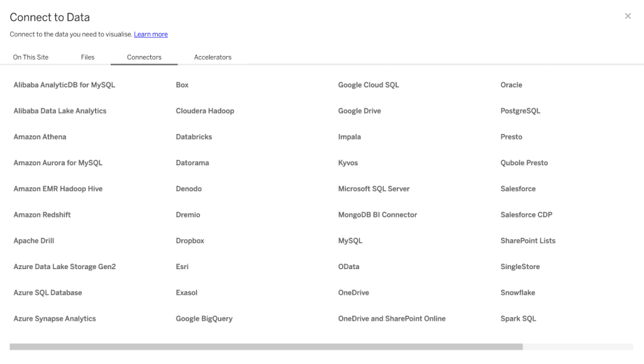The image size is (644, 364).
Task: Open the Learn more link
Action: pos(151,35)
